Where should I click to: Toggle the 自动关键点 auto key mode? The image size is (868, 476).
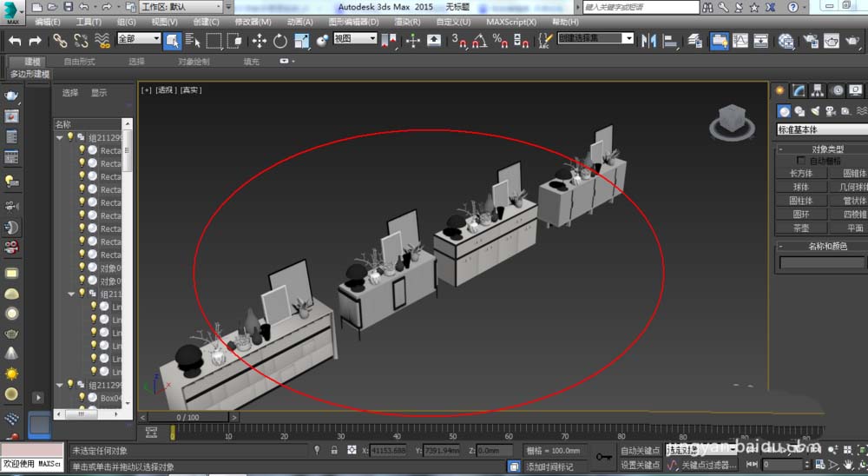[641, 450]
